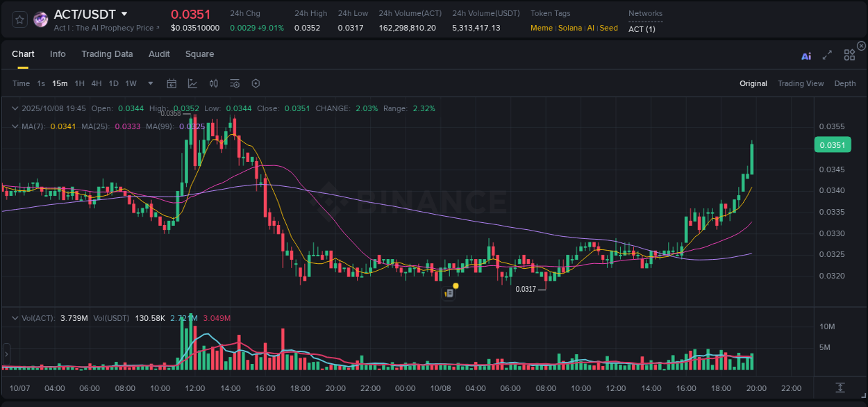Expand the chart to fullscreen
This screenshot has height=407, width=868.
coord(826,55)
